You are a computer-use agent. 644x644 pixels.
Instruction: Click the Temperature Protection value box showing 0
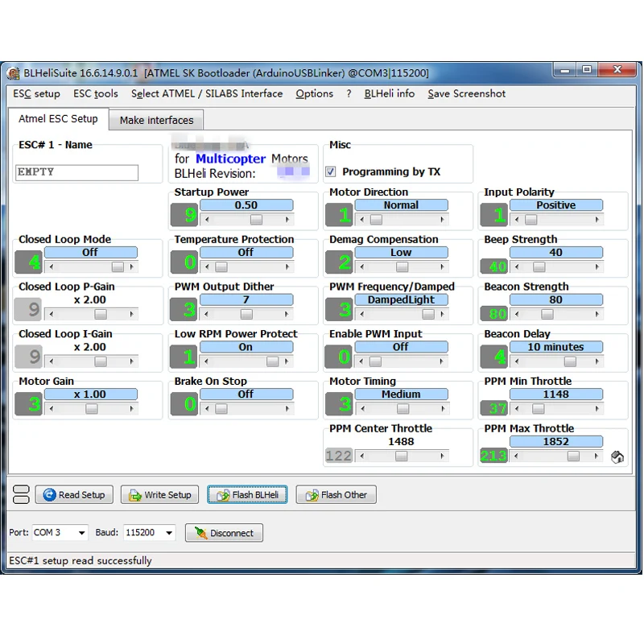(x=184, y=262)
